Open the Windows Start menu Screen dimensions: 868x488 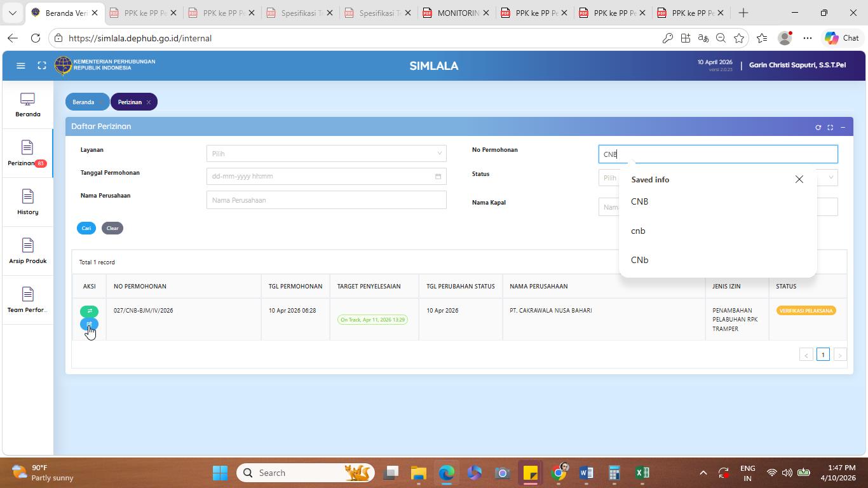(x=220, y=473)
